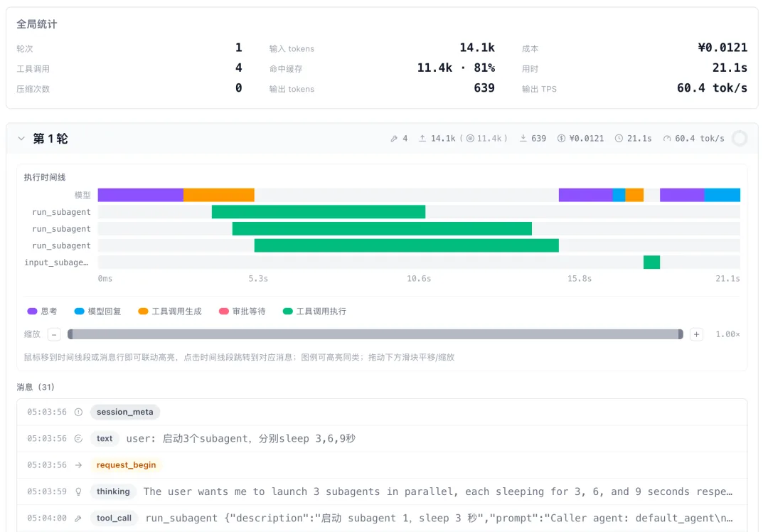
Task: Toggle the 模型回复 legend highlight
Action: coord(97,311)
